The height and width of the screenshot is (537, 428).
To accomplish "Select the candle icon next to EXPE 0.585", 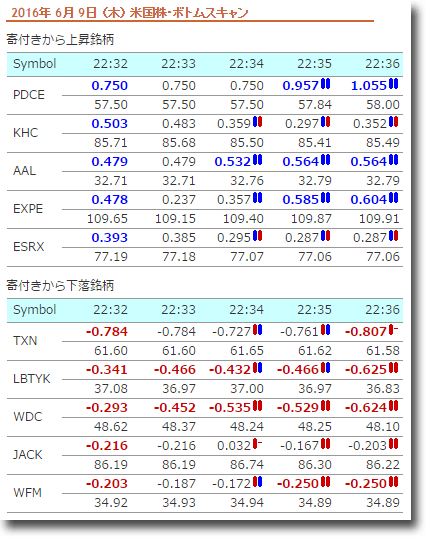I will pos(326,198).
